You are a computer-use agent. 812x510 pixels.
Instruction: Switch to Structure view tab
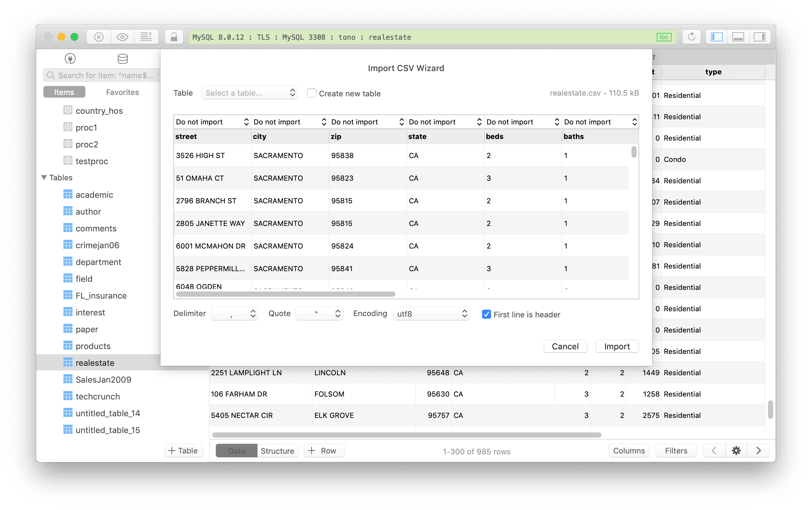pos(277,451)
